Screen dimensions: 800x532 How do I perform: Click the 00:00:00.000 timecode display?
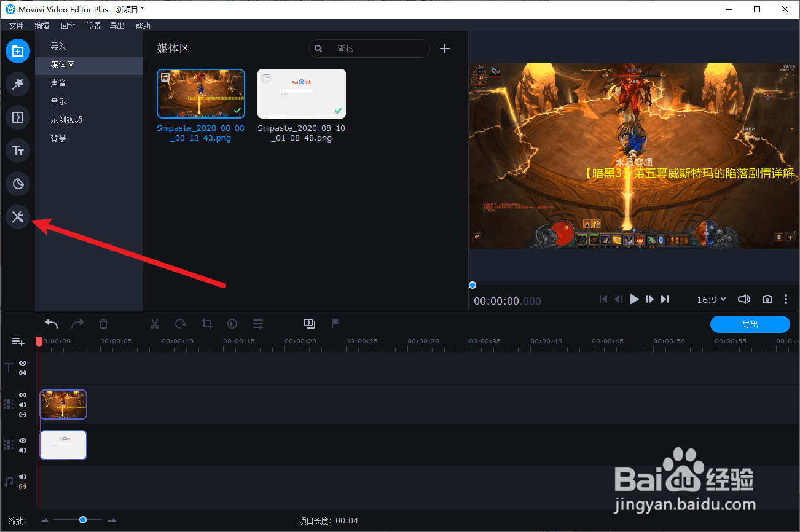(508, 301)
